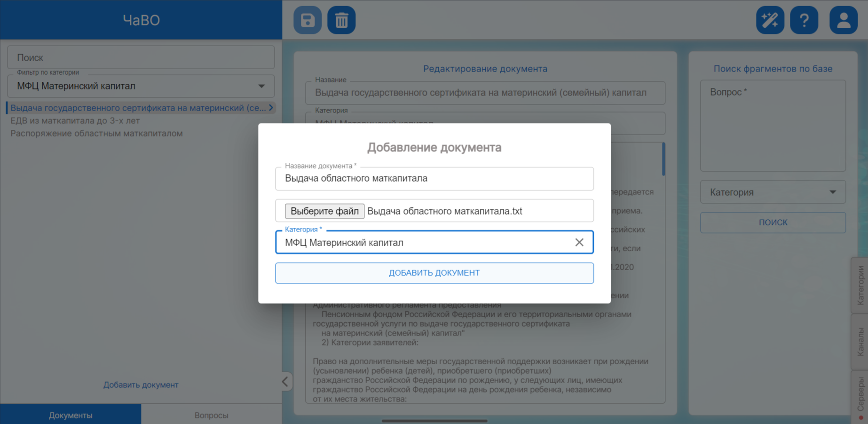Switch to the Документы tab
This screenshot has height=424, width=868.
click(x=71, y=415)
